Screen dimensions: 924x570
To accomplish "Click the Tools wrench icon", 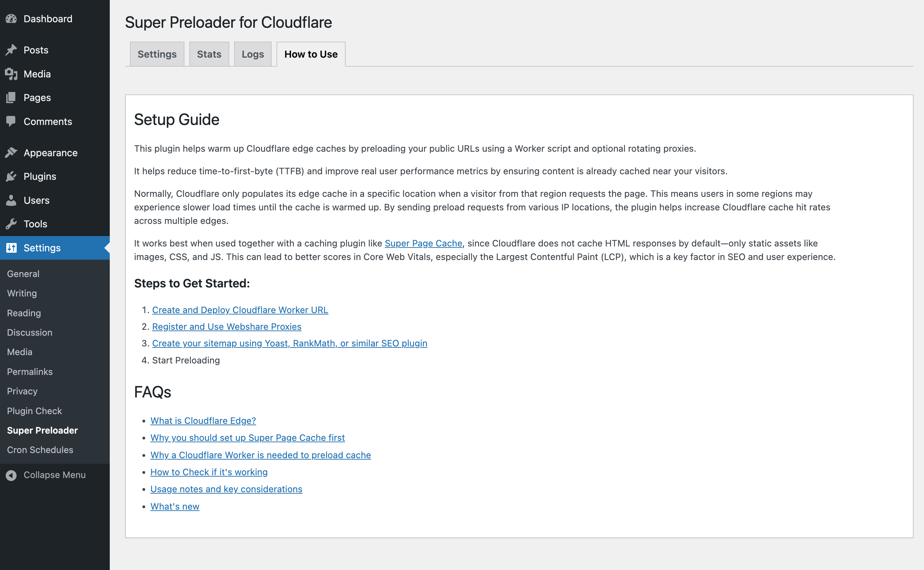I will [x=11, y=224].
